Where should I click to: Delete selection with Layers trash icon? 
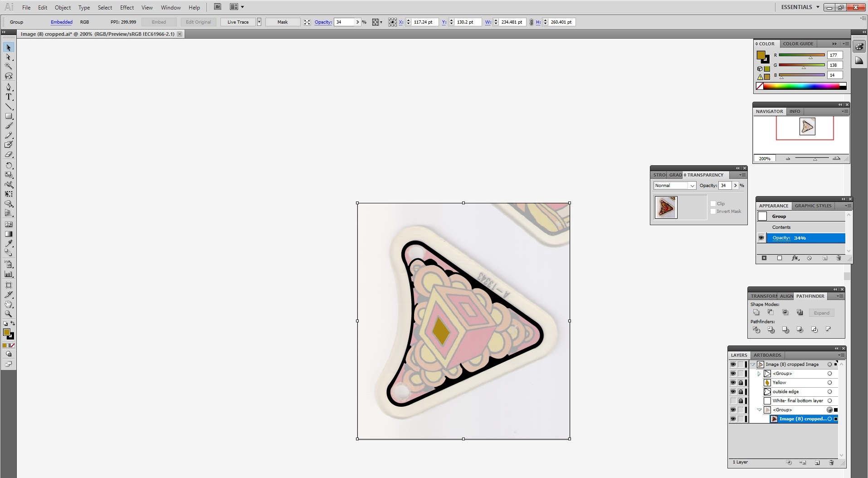[x=831, y=463]
